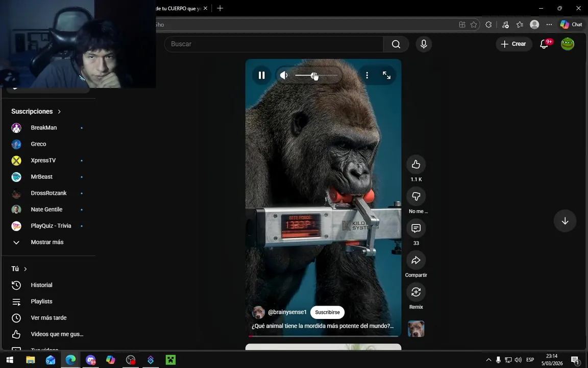
Task: Open the YouTube account avatar menu
Action: tap(568, 44)
